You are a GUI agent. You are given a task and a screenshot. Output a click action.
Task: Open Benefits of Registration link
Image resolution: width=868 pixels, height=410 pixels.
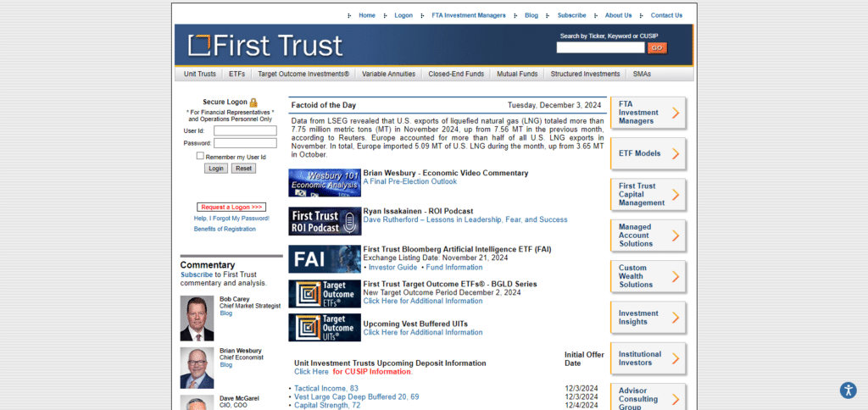(225, 229)
